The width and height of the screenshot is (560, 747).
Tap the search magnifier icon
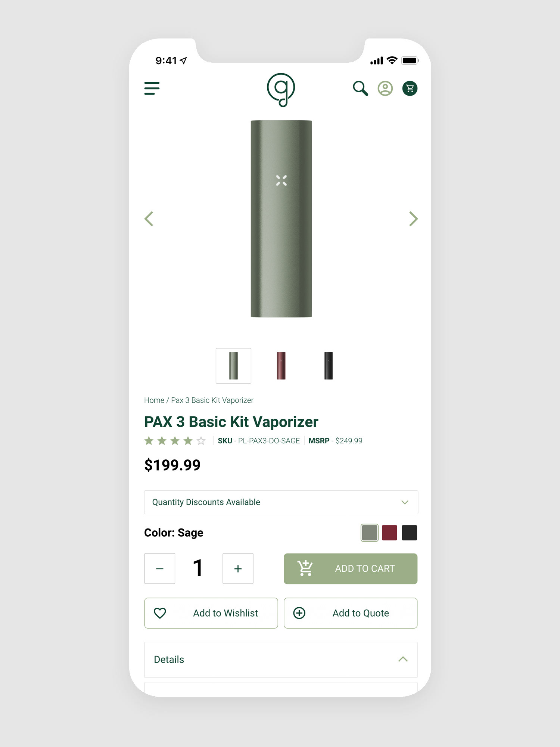[360, 89]
